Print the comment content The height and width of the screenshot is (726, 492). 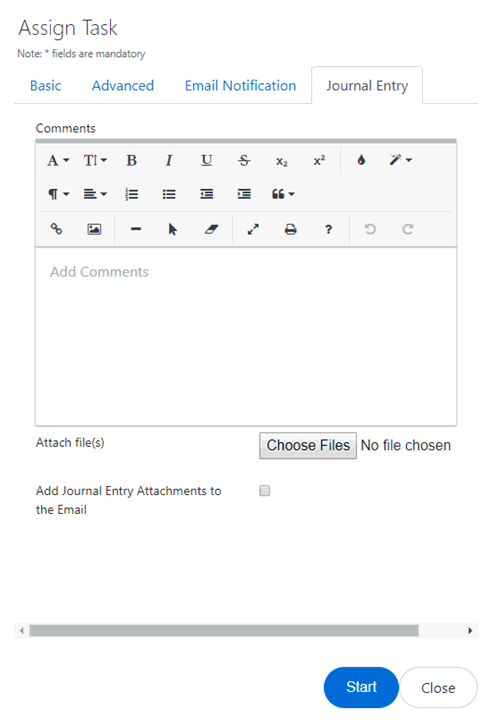click(291, 229)
